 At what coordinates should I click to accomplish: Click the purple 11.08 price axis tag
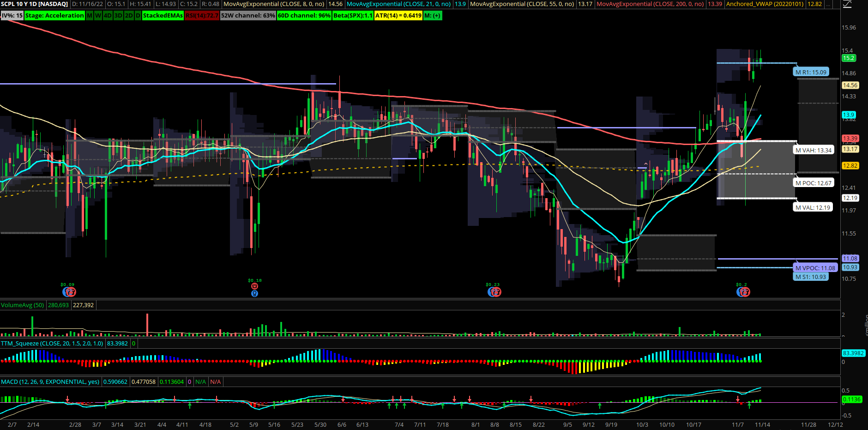pyautogui.click(x=850, y=258)
